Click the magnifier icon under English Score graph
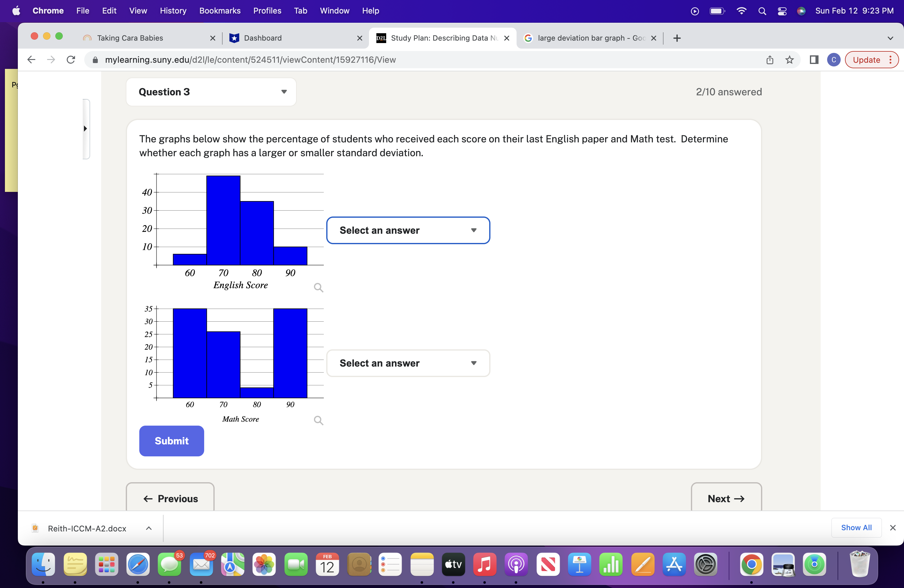 tap(318, 288)
